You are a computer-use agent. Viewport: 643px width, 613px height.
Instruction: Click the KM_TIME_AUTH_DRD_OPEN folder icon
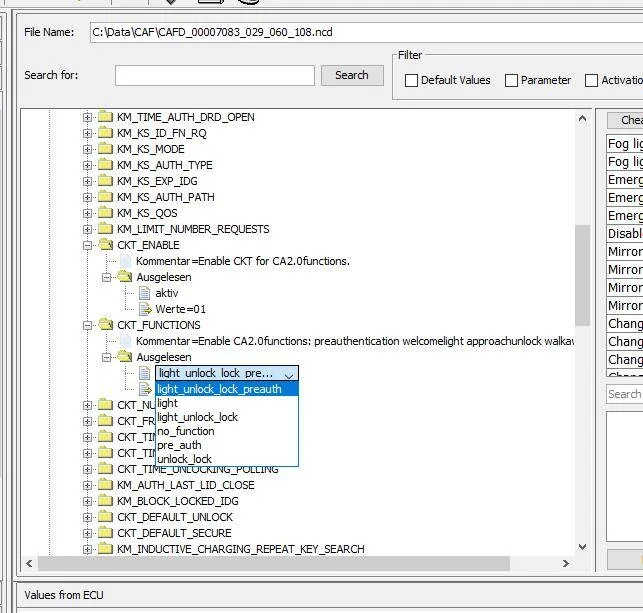pos(105,117)
